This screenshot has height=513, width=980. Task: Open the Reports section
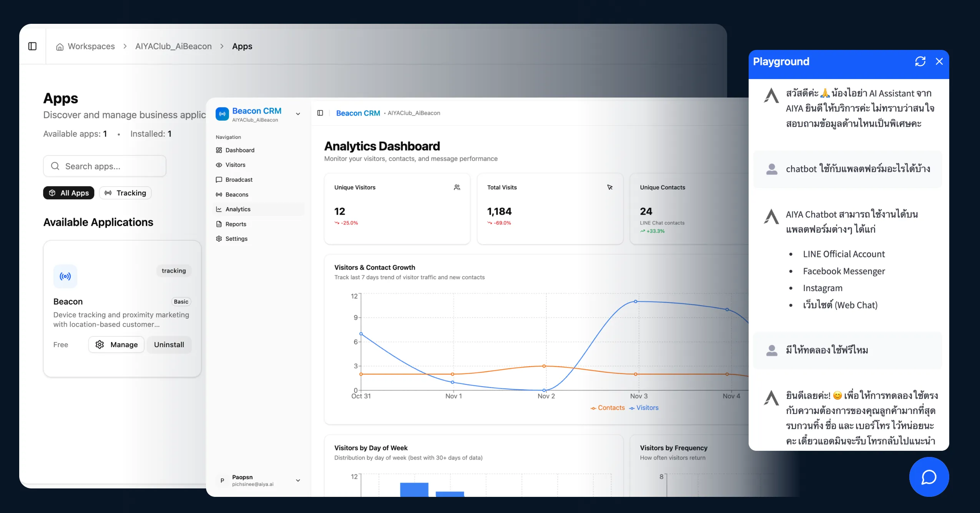coord(236,224)
